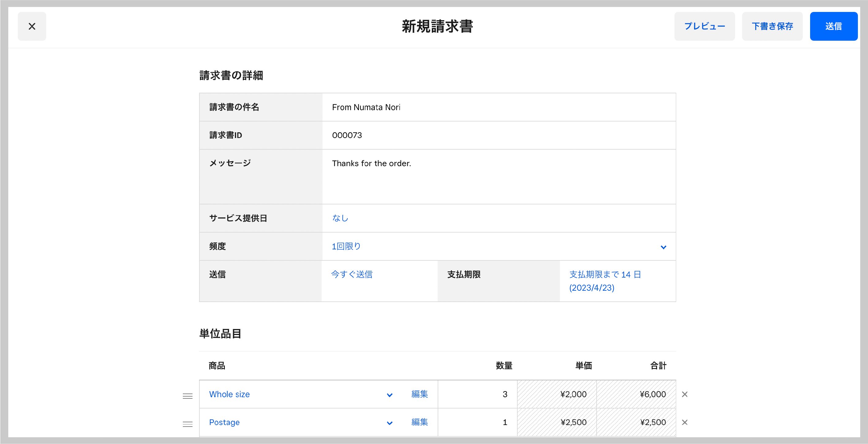The image size is (868, 444).
Task: Expand the Postage product dropdown
Action: pyautogui.click(x=390, y=423)
